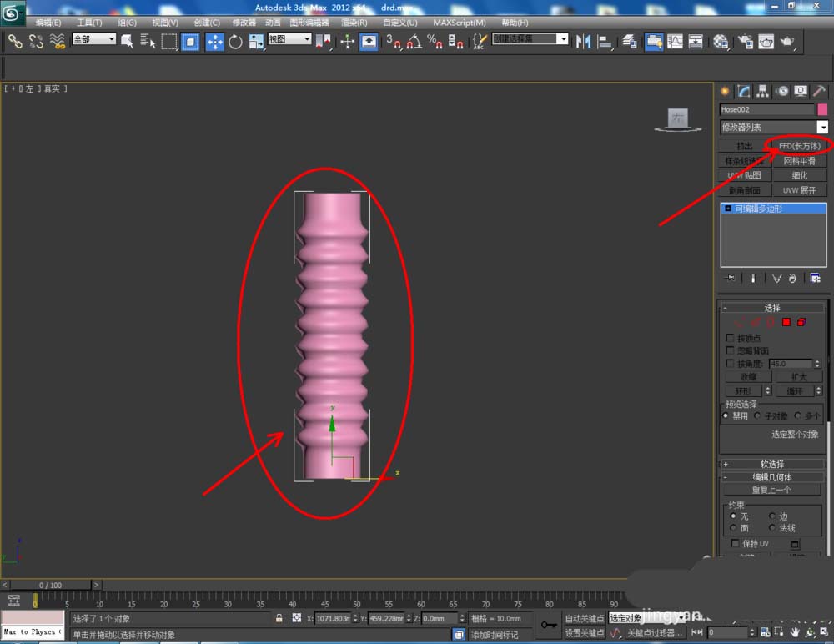Toggle the Spinner Snap icon

tap(455, 41)
